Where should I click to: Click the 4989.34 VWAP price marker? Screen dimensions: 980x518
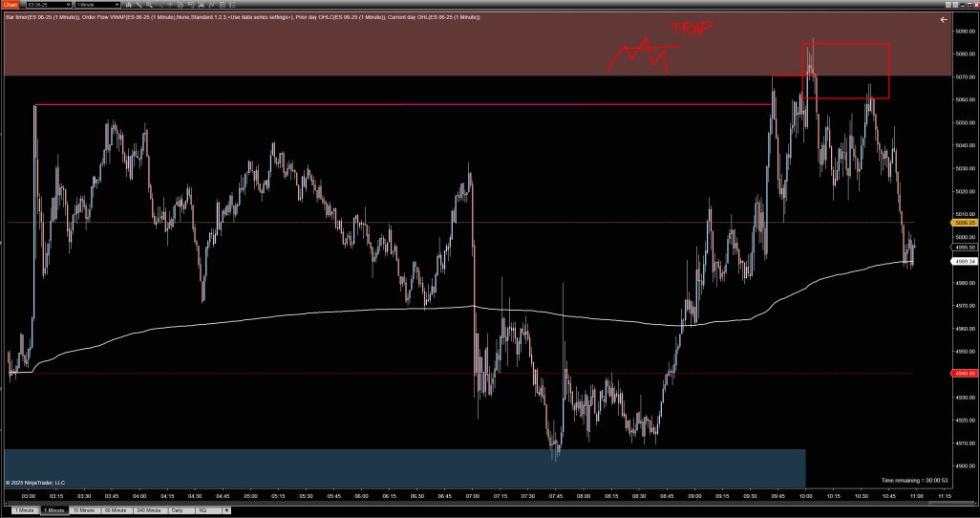coord(963,262)
